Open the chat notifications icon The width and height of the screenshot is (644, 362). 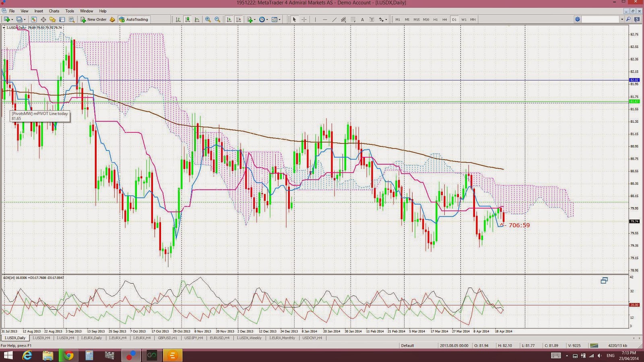637,19
